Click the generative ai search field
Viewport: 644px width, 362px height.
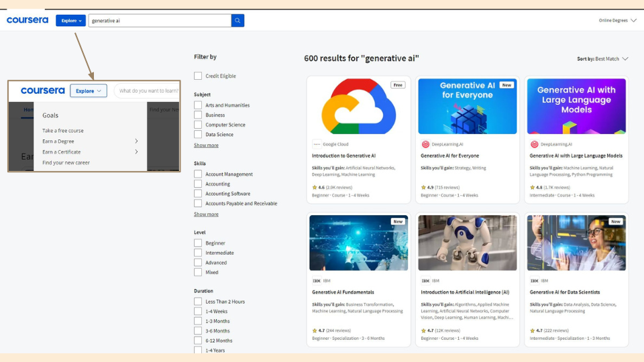coord(160,21)
